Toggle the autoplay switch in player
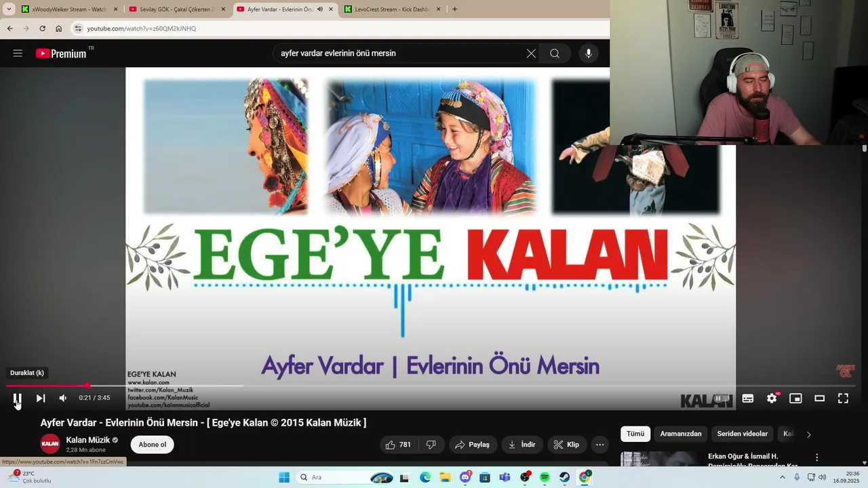This screenshot has height=488, width=868. tap(722, 399)
